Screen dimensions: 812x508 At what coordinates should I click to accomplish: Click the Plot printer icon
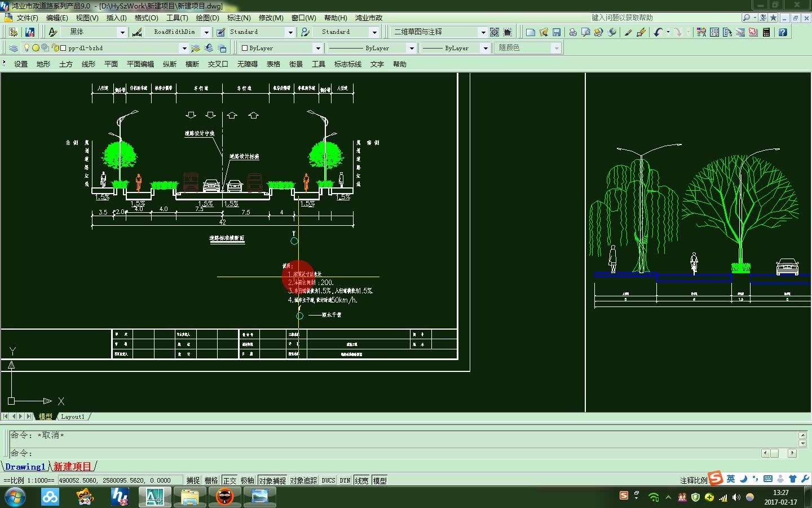573,32
